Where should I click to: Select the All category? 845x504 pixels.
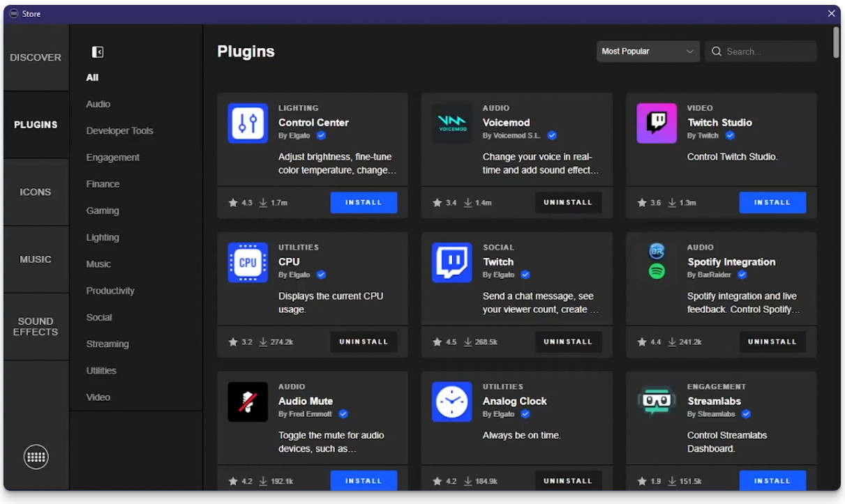click(92, 78)
